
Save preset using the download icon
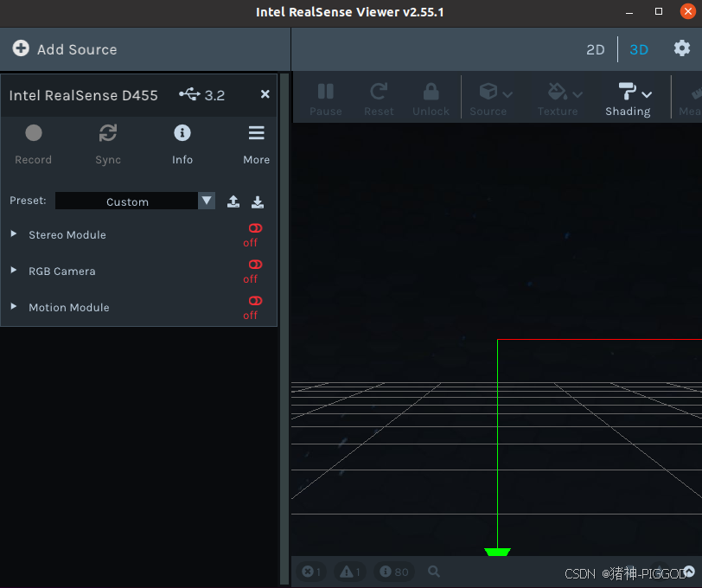258,201
